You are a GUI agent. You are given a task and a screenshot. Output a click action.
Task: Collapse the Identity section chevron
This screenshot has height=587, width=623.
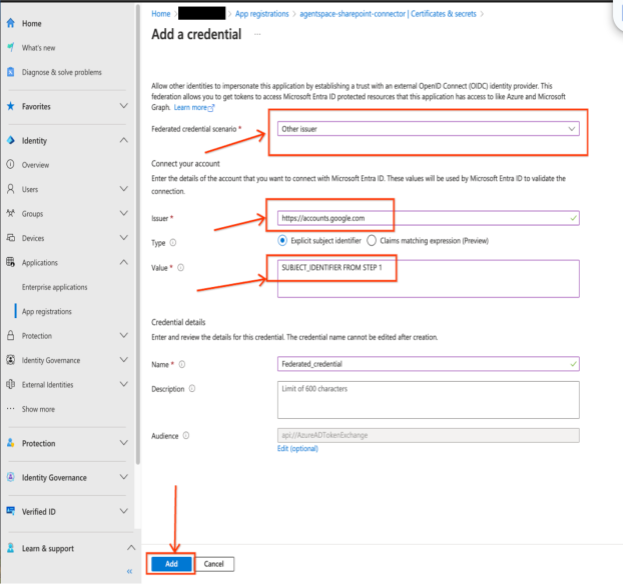click(123, 141)
